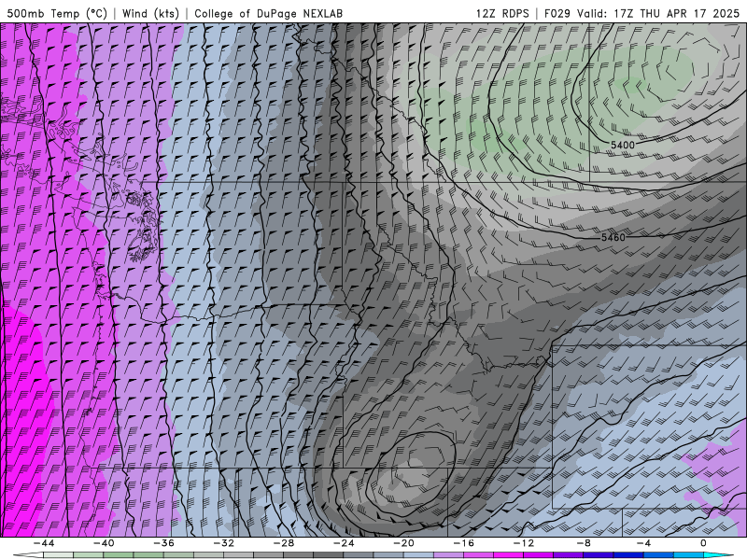The image size is (747, 560).
Task: Click the -16 color scale label
Action: point(463,543)
